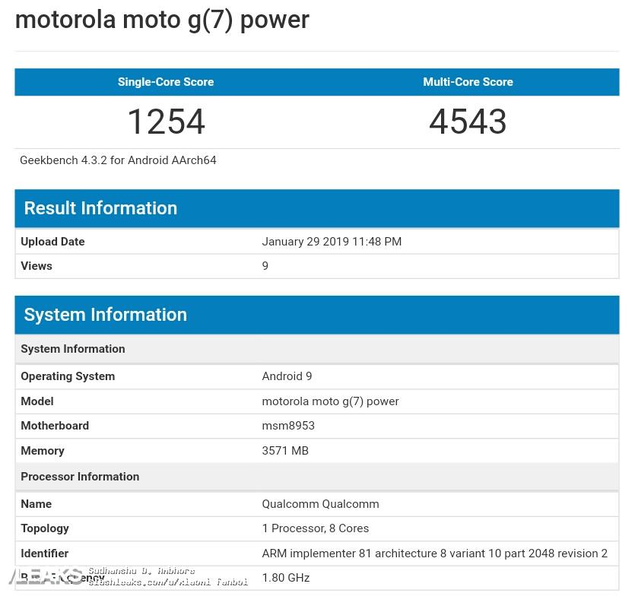Click the blue System Information banner
The width and height of the screenshot is (635, 599).
click(x=317, y=315)
